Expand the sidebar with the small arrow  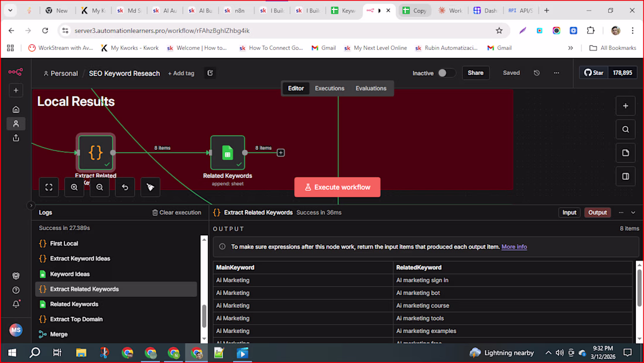[x=31, y=205]
